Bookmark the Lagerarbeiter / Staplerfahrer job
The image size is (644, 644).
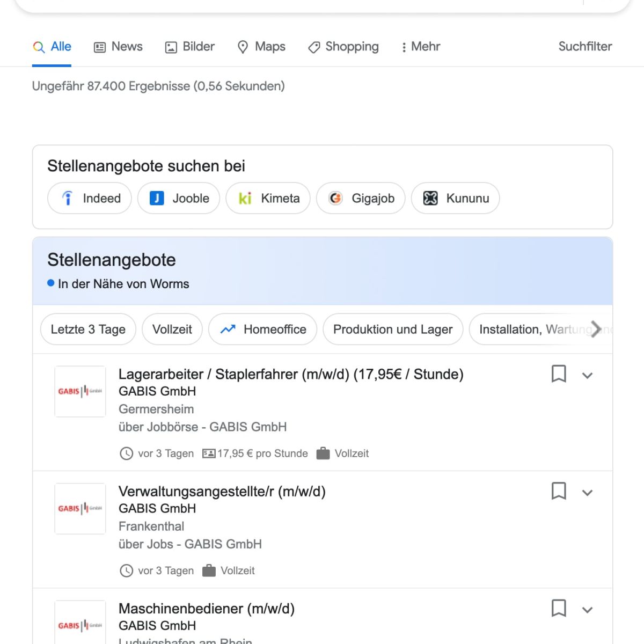click(x=559, y=374)
